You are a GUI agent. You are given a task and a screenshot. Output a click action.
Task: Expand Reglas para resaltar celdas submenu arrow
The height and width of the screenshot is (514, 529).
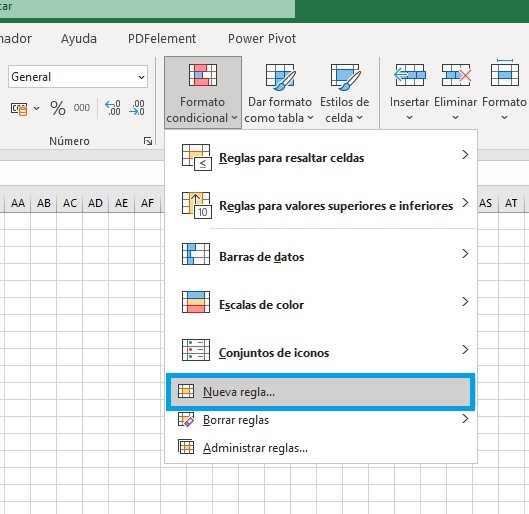point(465,155)
